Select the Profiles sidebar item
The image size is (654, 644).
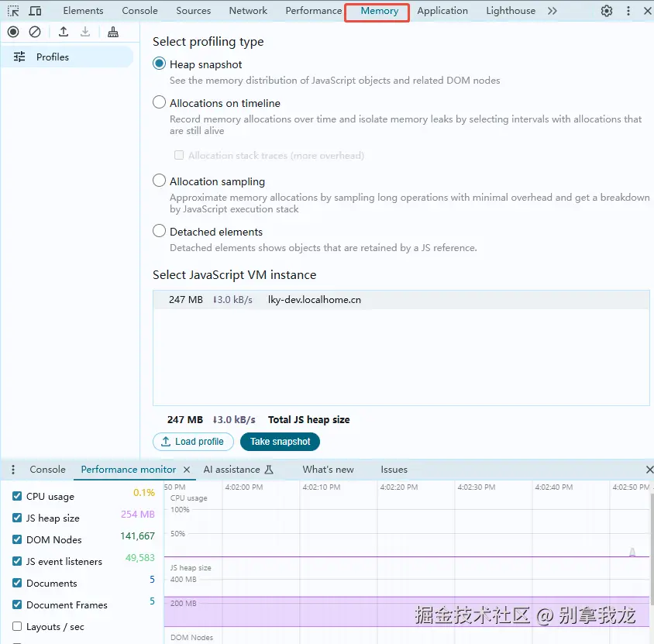point(67,57)
